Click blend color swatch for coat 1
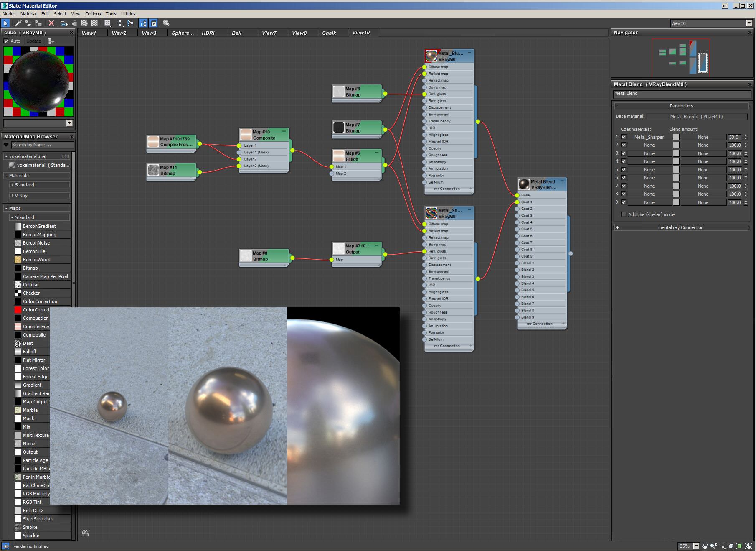This screenshot has width=756, height=551. [676, 137]
